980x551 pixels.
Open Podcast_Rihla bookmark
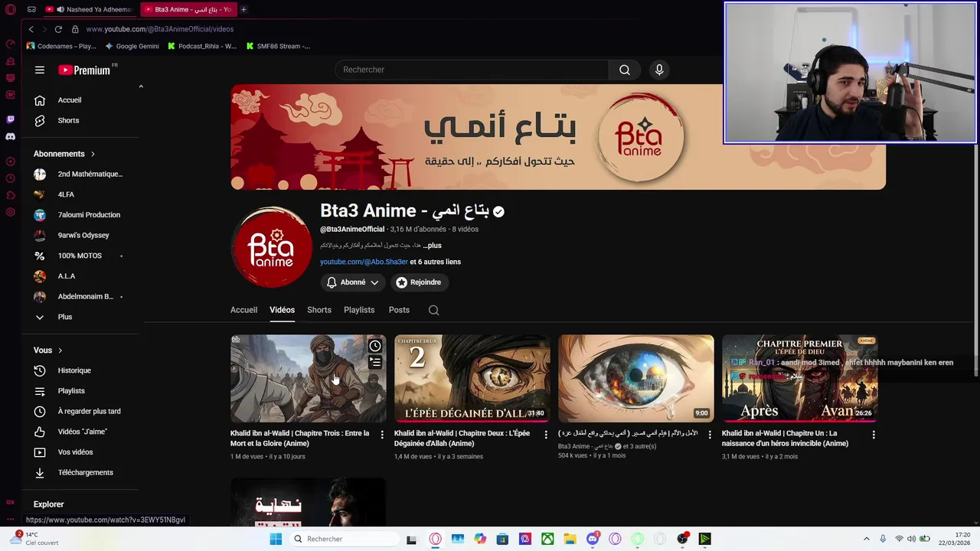tap(201, 46)
